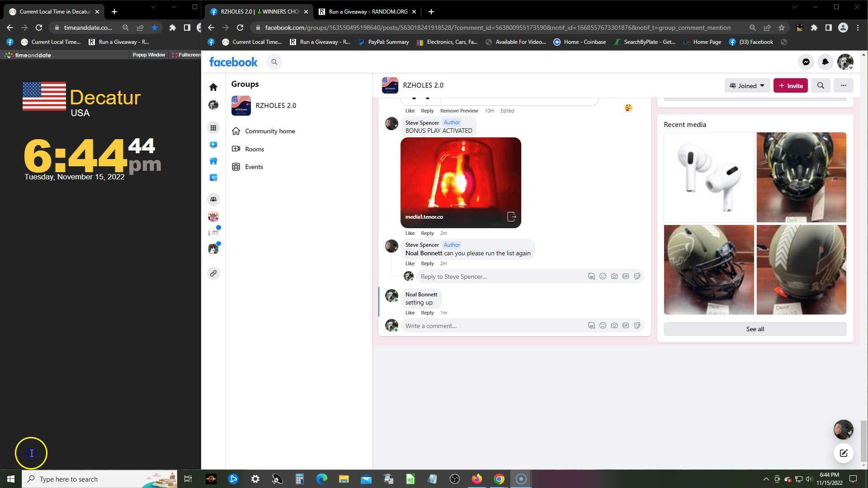Show hidden system tray icons chevron
The image size is (868, 488).
point(766,479)
